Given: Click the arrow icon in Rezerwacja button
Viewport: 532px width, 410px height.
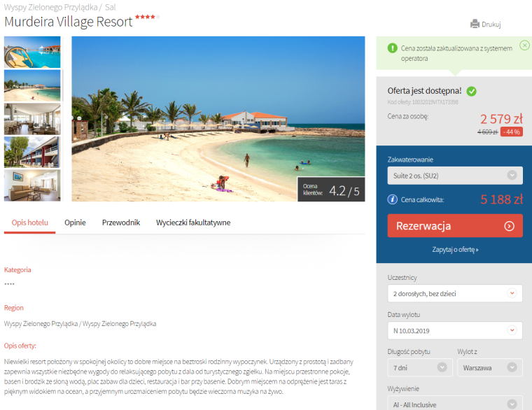Looking at the screenshot, I should [509, 226].
